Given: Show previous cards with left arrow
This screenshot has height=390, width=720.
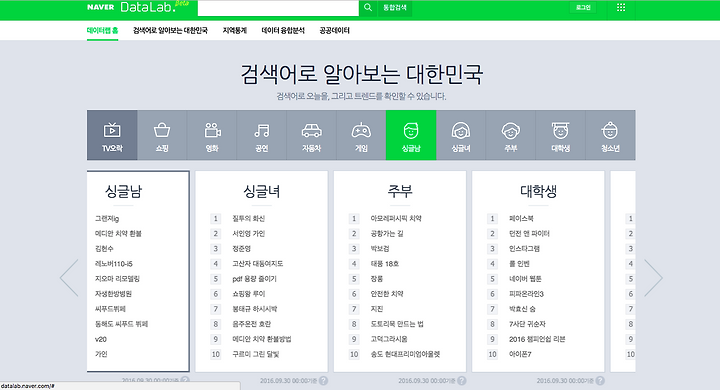Looking at the screenshot, I should [x=69, y=277].
